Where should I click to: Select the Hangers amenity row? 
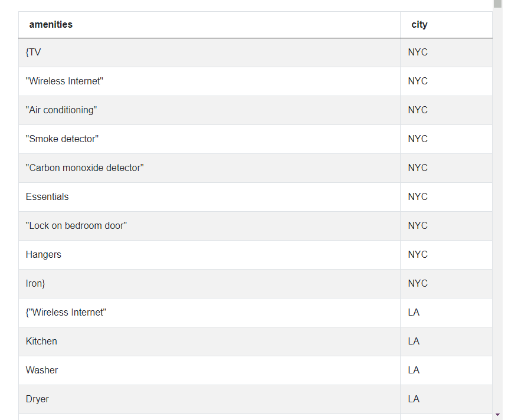tap(44, 254)
